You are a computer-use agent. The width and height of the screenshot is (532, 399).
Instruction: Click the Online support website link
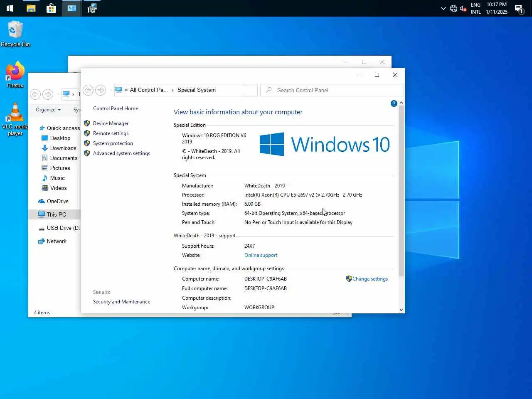[261, 255]
